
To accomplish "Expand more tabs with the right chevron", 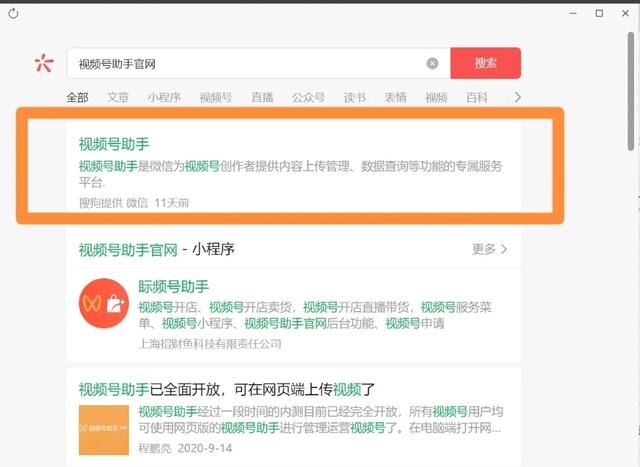I will [x=518, y=98].
